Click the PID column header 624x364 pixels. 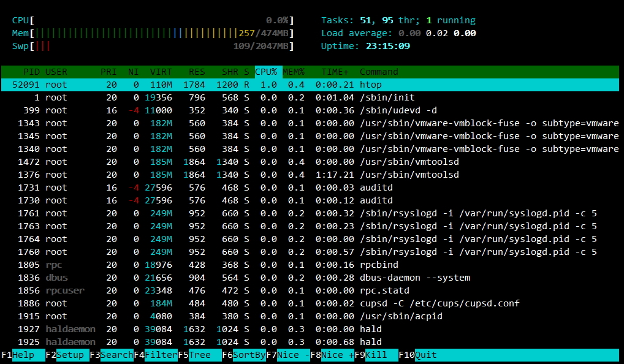coord(31,72)
